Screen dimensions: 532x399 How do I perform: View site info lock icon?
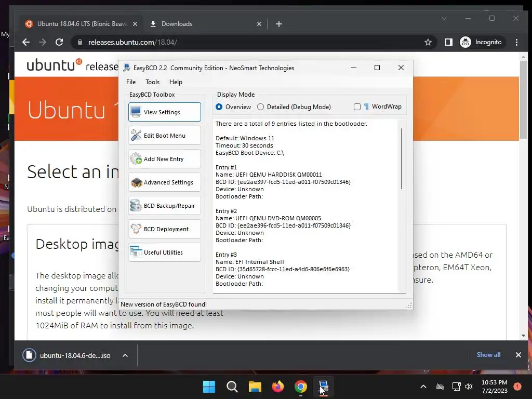coord(80,42)
